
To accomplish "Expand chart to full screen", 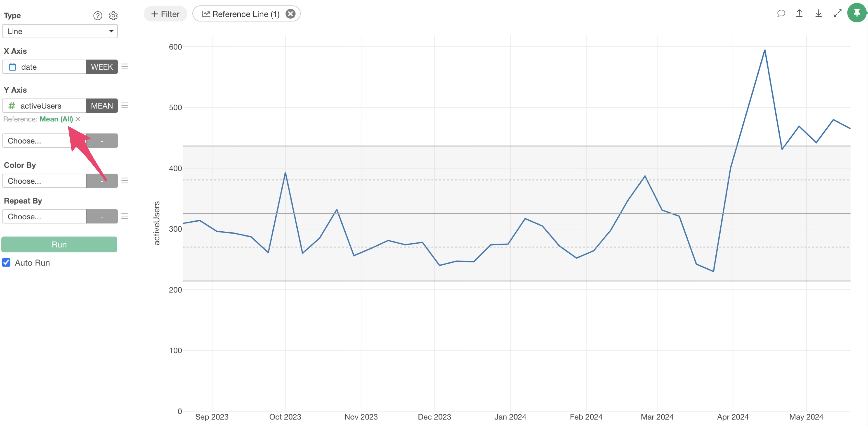I will 837,14.
